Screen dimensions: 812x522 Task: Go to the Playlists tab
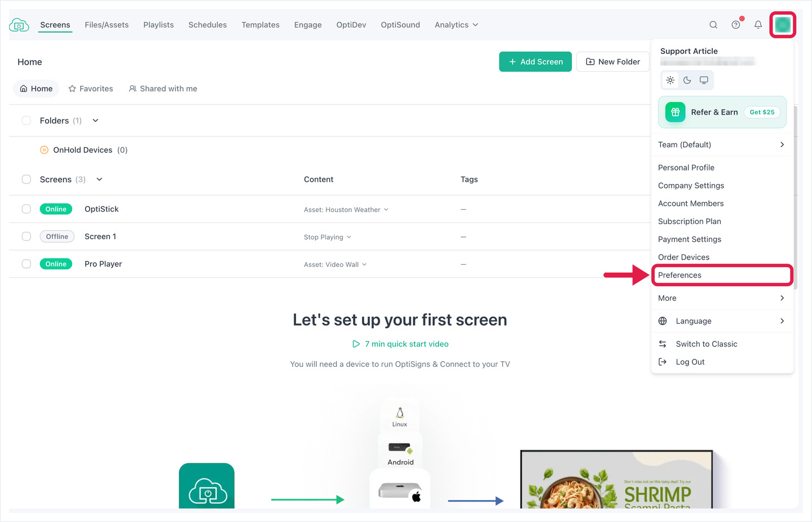tap(158, 25)
